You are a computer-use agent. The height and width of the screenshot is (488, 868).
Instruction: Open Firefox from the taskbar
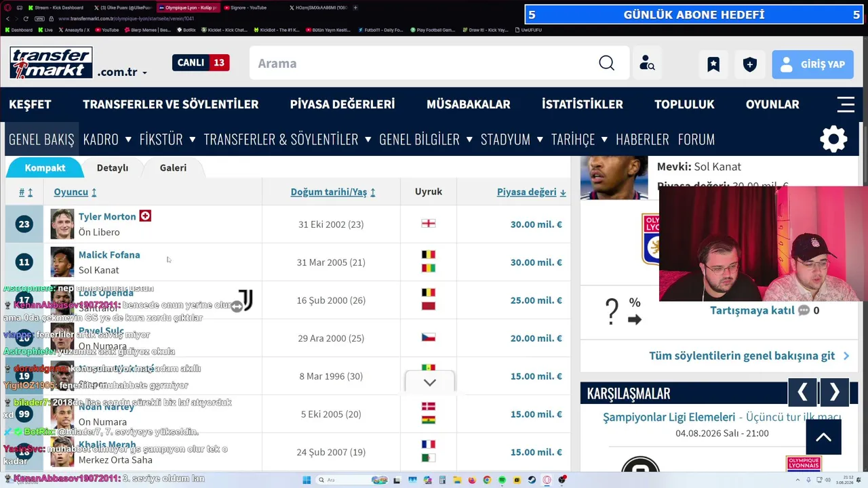pos(472,480)
